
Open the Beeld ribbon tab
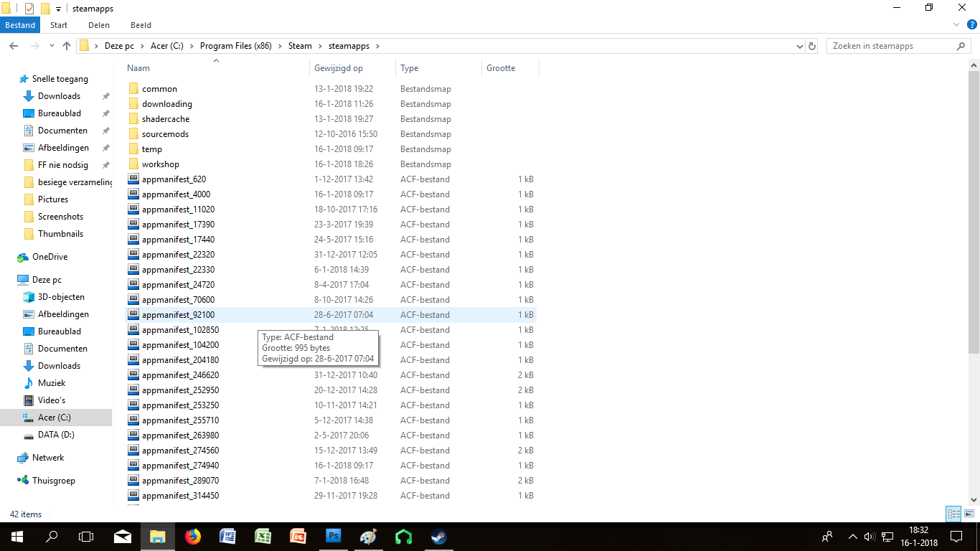pos(141,25)
